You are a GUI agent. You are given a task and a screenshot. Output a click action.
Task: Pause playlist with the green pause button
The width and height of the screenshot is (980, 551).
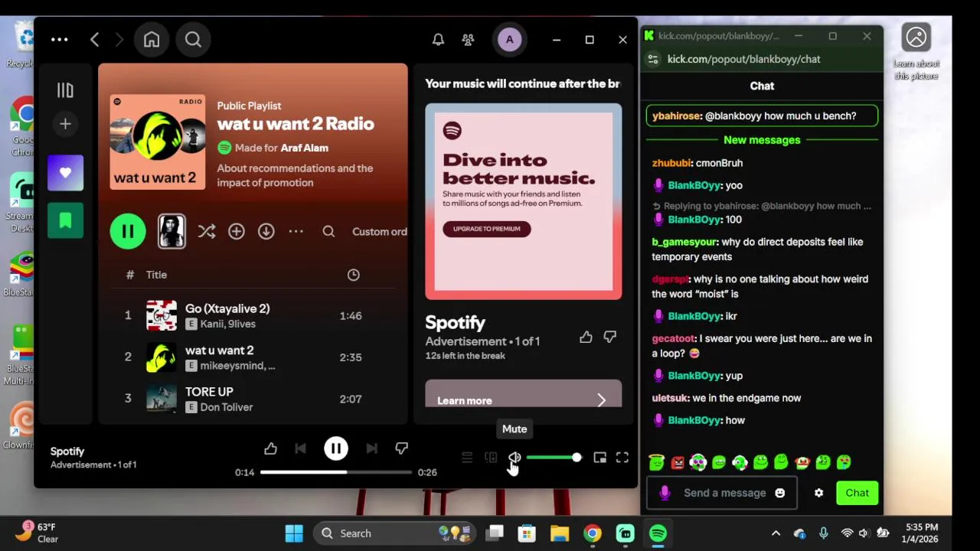pos(128,231)
